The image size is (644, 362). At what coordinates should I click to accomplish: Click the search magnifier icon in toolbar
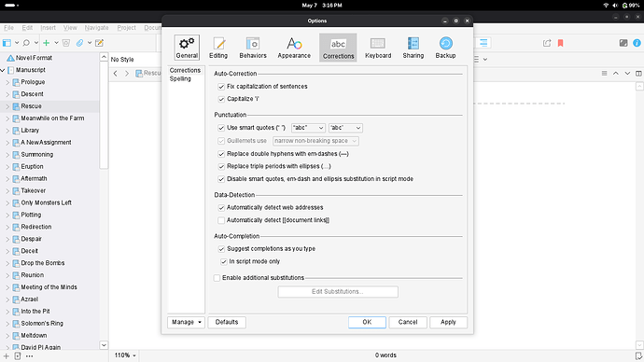(26, 43)
